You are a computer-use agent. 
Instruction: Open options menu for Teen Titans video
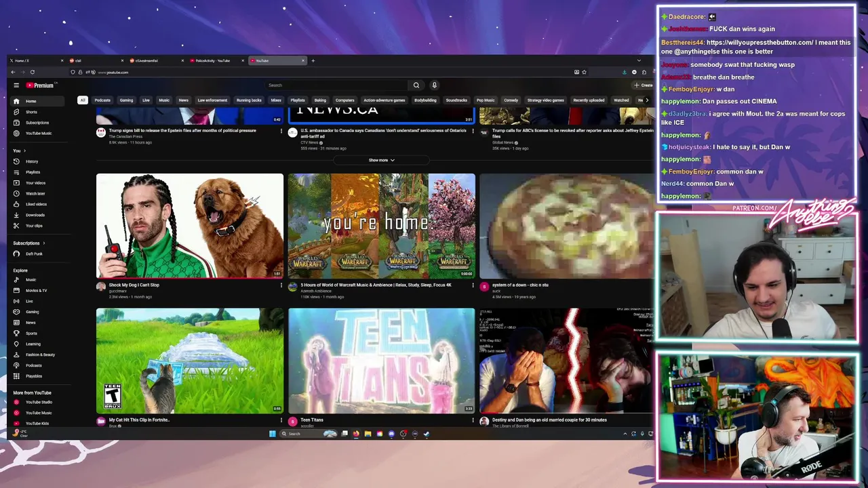[473, 420]
